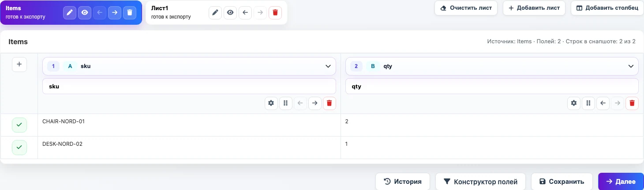This screenshot has height=190, width=644.
Task: Move sku column right with arrow icon
Action: pyautogui.click(x=315, y=103)
